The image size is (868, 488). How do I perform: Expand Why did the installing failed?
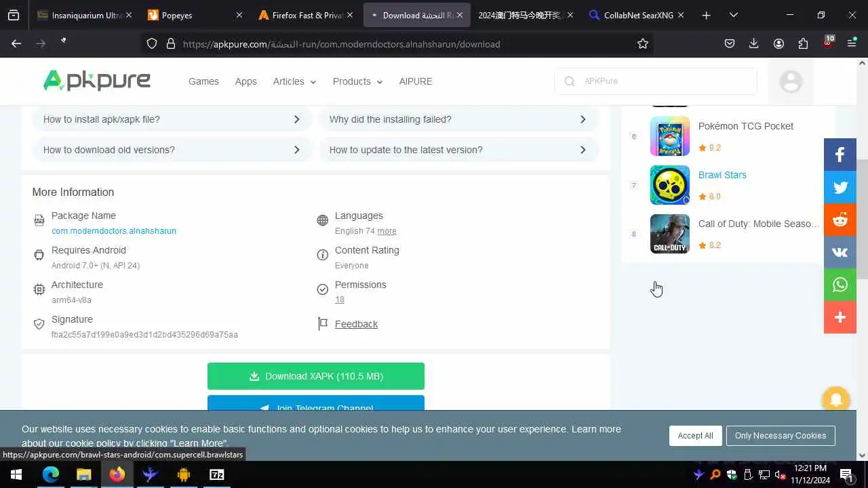tap(458, 119)
